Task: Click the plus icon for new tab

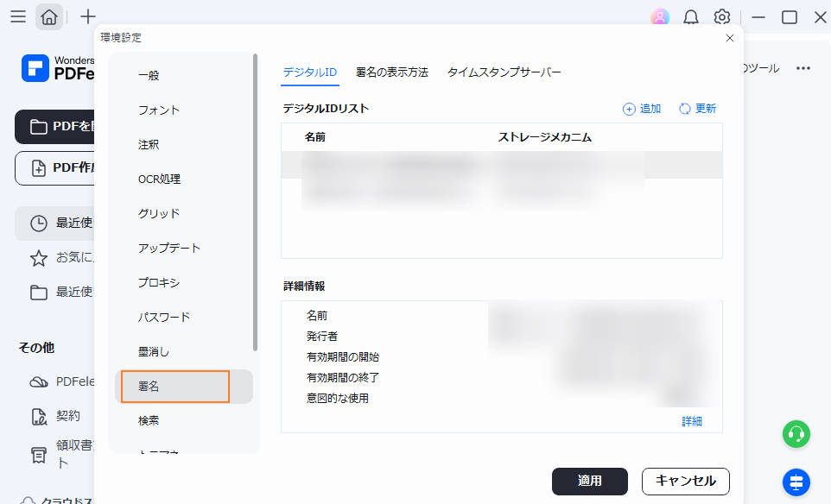Action: pos(87,16)
